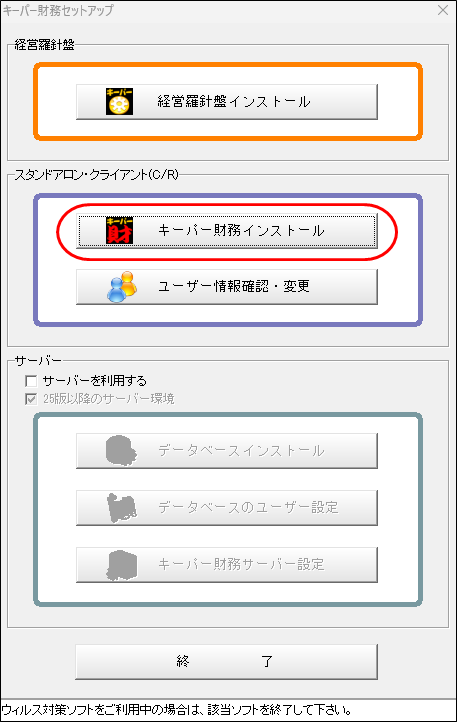Start キーパー財務インストール
The image size is (457, 722).
[227, 231]
